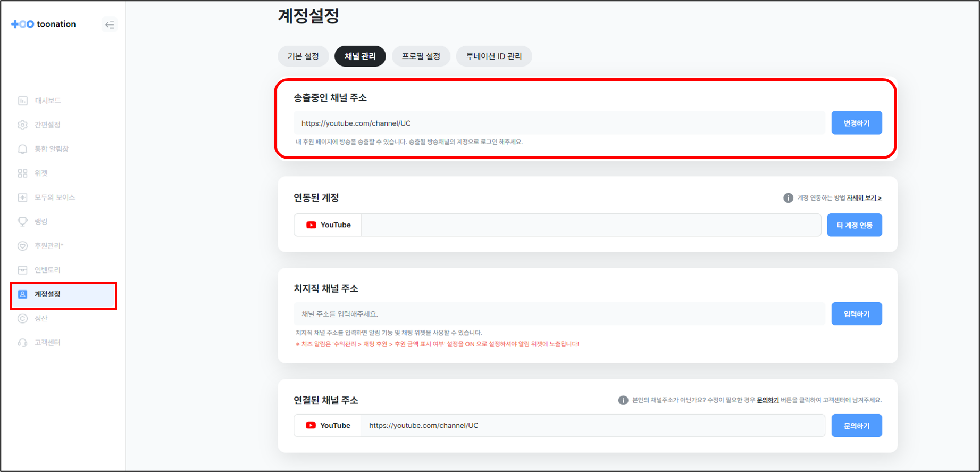
Task: Click the underlined 문의하기 link in text
Action: click(768, 400)
